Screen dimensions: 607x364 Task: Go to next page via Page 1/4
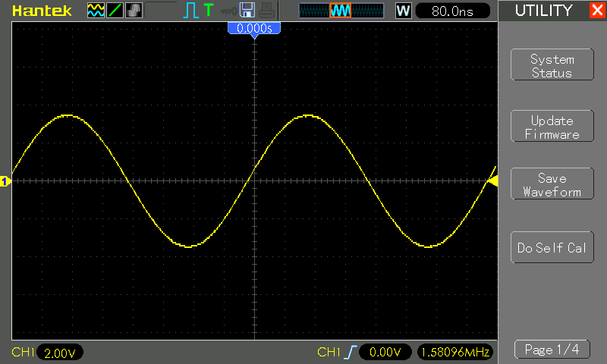coord(552,350)
